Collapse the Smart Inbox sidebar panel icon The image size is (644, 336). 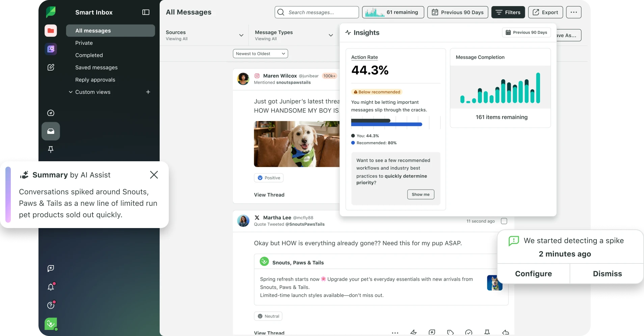pos(146,12)
